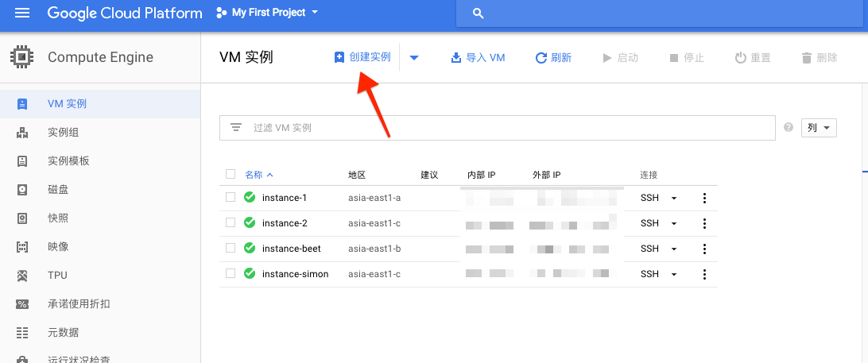Click the VM 实例 sidebar icon
Viewport: 868px width, 363px height.
click(22, 103)
